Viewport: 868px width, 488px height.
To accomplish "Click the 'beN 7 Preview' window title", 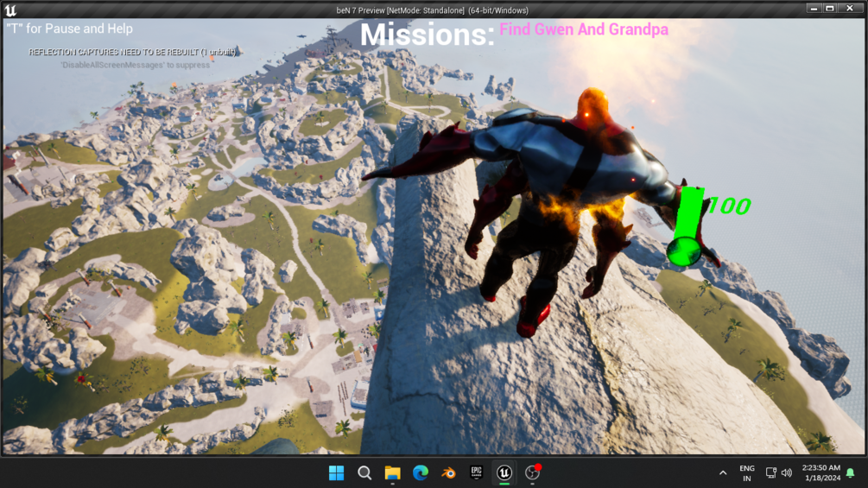I will pos(433,10).
